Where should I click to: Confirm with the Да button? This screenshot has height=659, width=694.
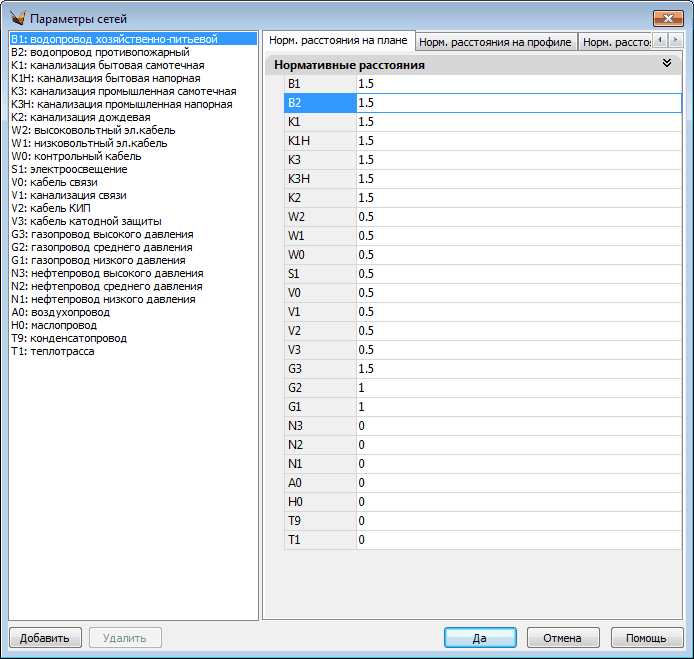[480, 638]
